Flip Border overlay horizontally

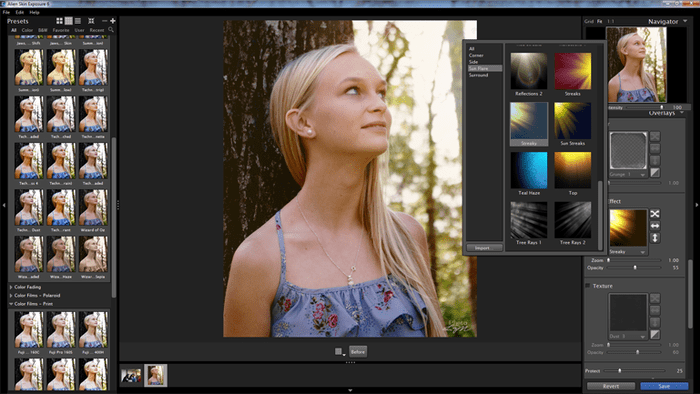[654, 148]
